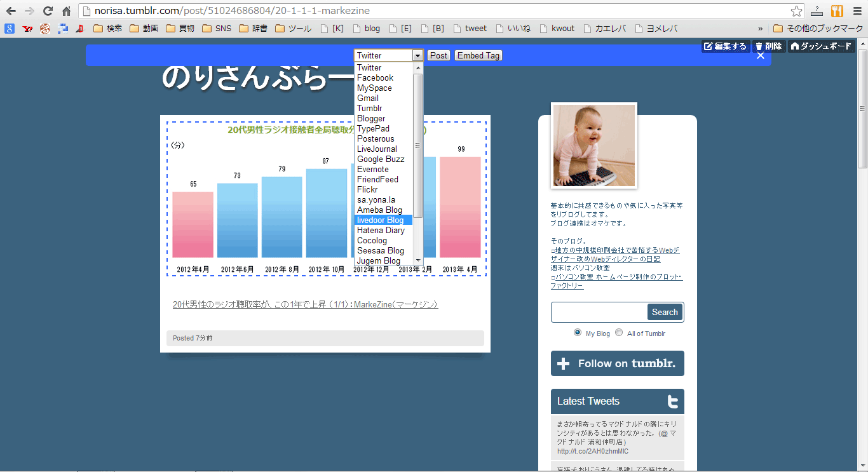Click the いいね bookmarklet
The width and height of the screenshot is (868, 472).
[513, 28]
